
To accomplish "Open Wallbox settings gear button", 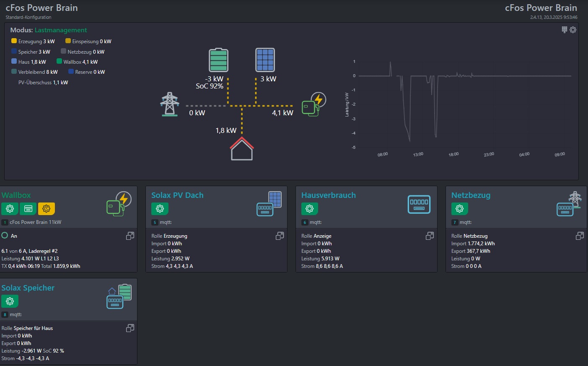I will click(10, 208).
